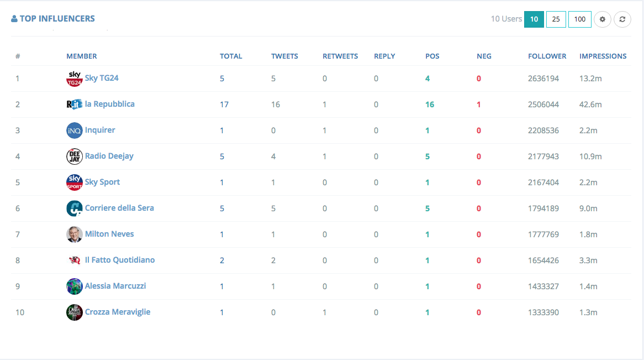Open the settings gear icon
Viewport: 644px width, 360px height.
tap(603, 19)
